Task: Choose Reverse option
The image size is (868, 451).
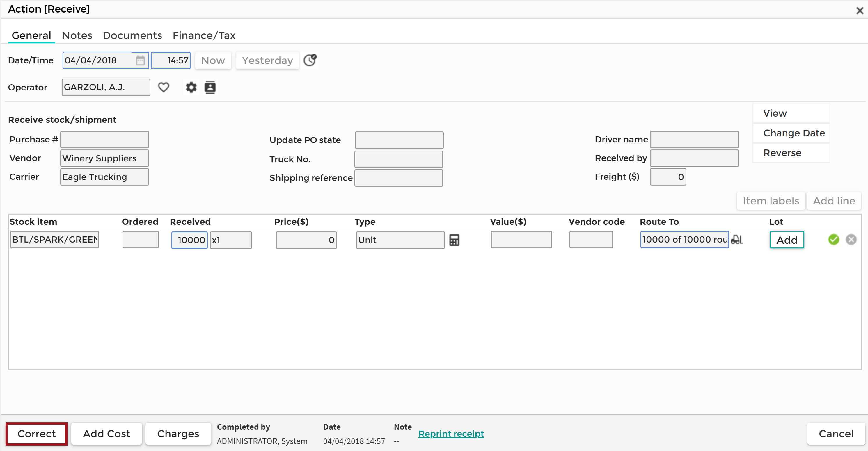Action: 791,153
